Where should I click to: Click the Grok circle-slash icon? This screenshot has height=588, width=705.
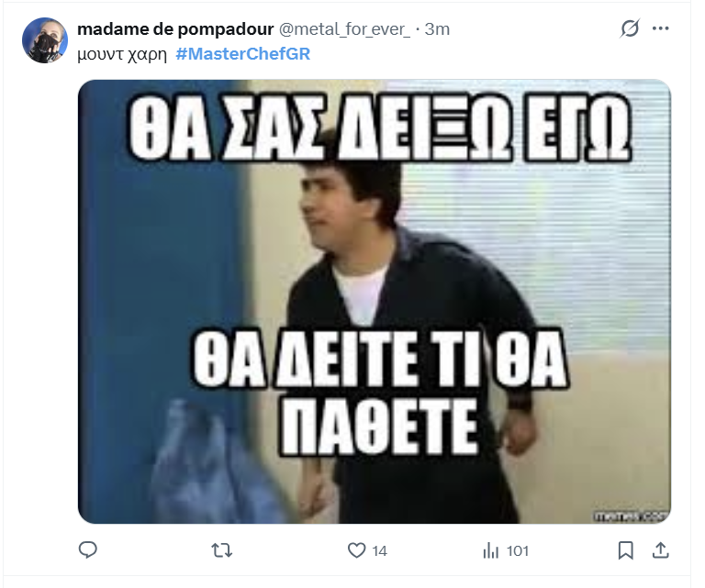click(x=630, y=28)
